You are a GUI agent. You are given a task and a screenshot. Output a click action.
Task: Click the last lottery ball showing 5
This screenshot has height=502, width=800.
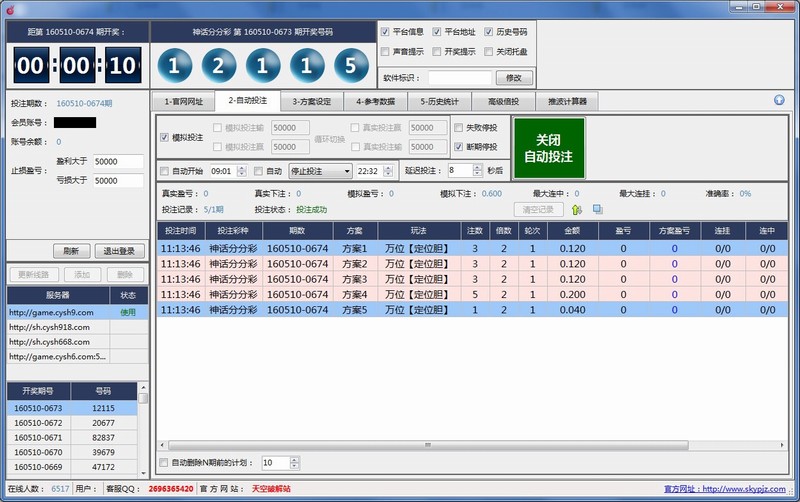point(346,67)
